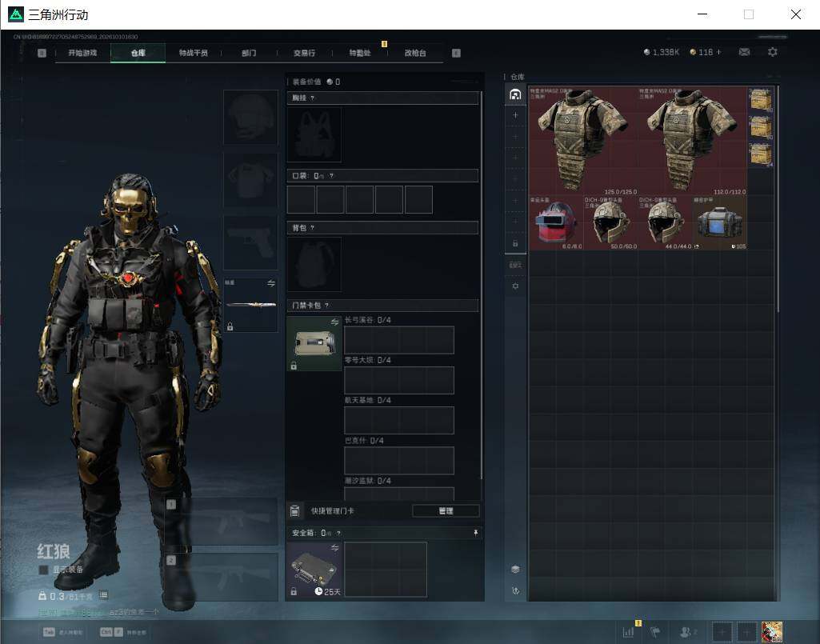This screenshot has height=644, width=820.
Task: Click the stack layers icon in warehouse sidebar
Action: coord(515,569)
